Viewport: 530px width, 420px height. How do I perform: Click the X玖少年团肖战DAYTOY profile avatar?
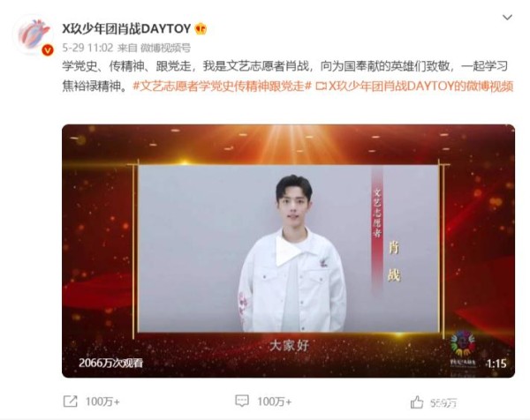[34, 34]
